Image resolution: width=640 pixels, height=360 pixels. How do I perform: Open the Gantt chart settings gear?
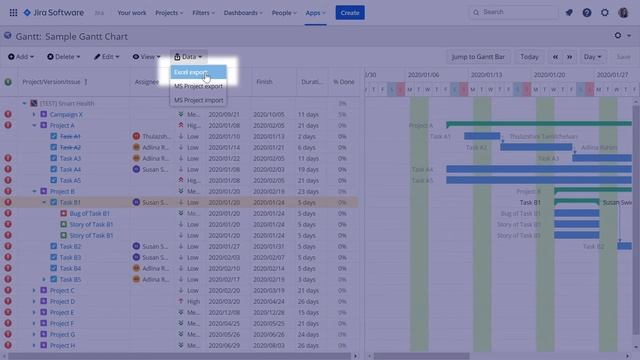point(618,36)
